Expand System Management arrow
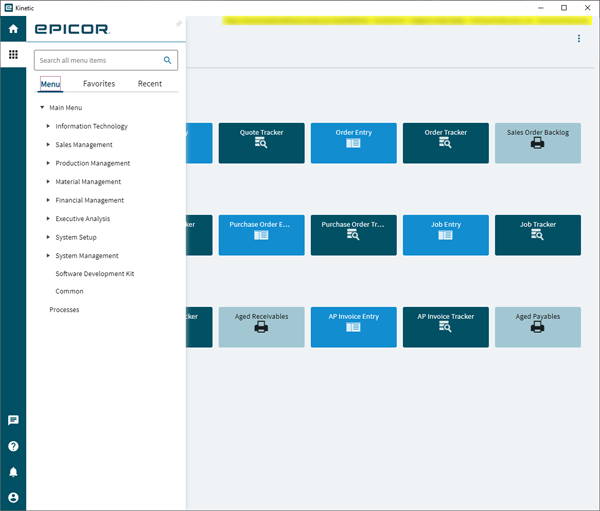Viewport: 600px width, 511px height. pos(48,255)
